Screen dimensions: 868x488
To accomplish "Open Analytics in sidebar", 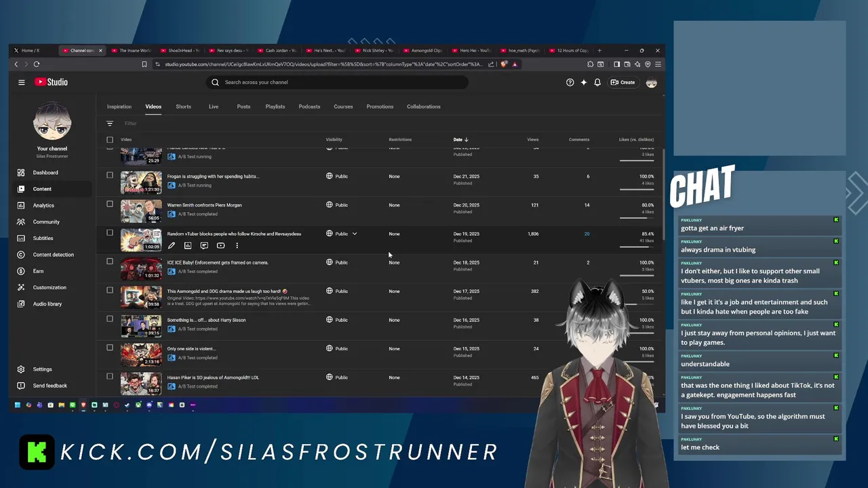I will pyautogui.click(x=52, y=205).
